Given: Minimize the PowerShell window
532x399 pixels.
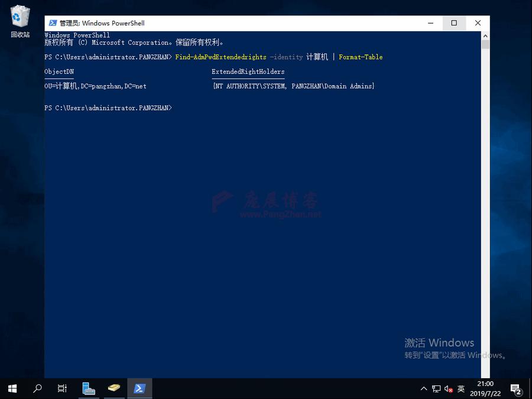Looking at the screenshot, I should [430, 23].
